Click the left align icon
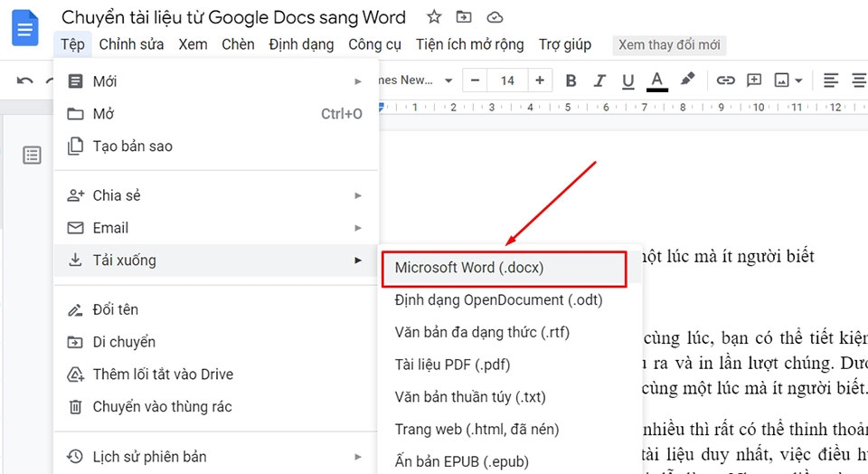The image size is (868, 474). click(x=830, y=81)
